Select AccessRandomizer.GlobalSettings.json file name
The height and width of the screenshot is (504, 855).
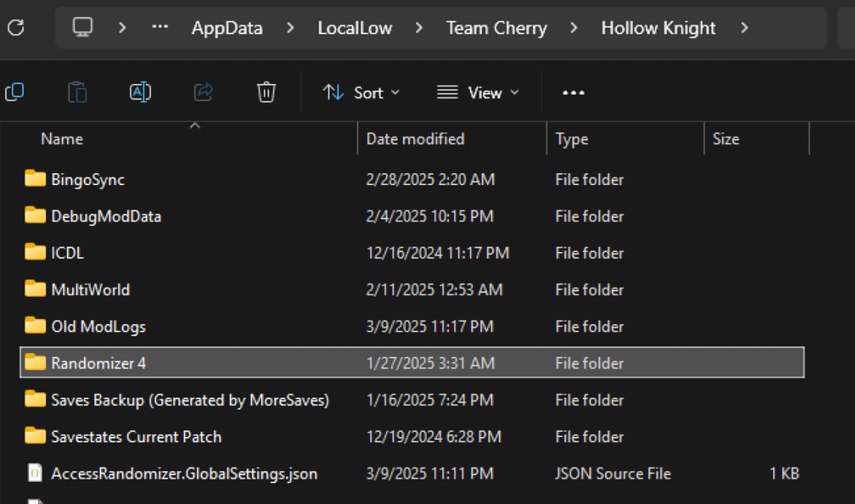click(x=184, y=474)
